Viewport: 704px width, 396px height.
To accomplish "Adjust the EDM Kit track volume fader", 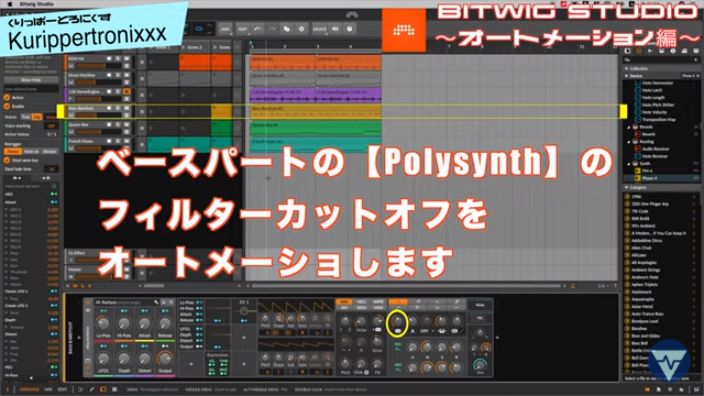I will coord(97,66).
